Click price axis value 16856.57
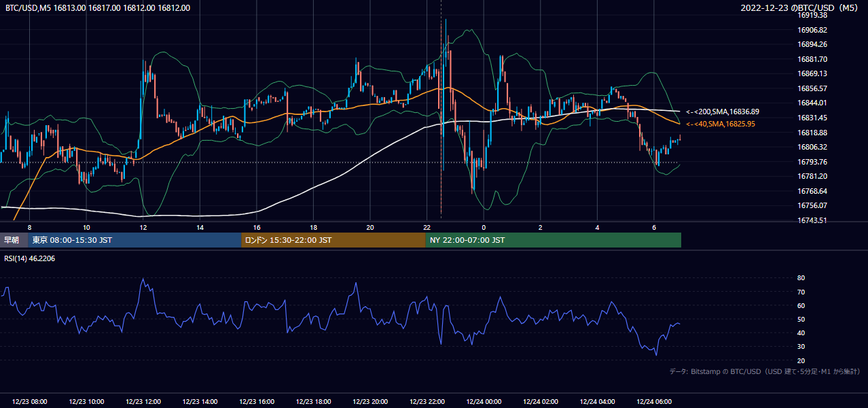 [x=812, y=88]
